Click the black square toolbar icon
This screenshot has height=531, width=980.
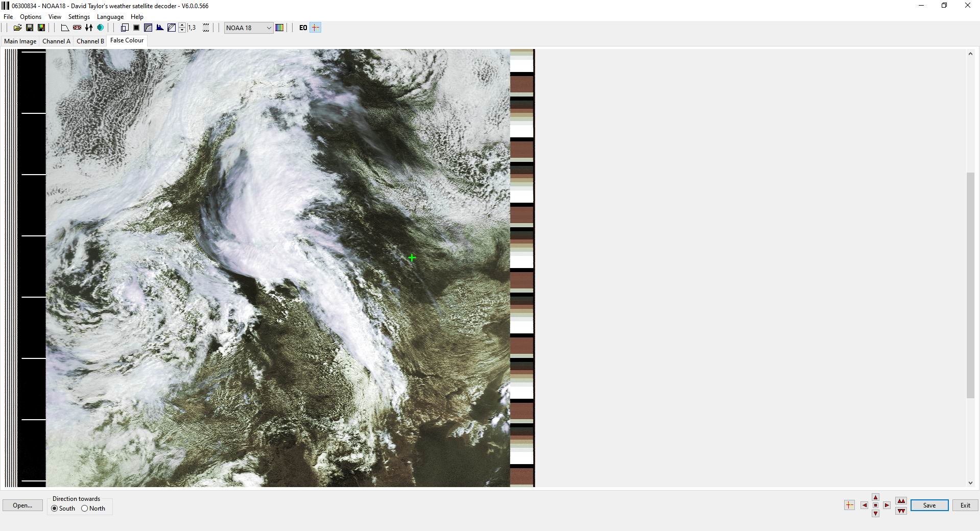click(136, 28)
